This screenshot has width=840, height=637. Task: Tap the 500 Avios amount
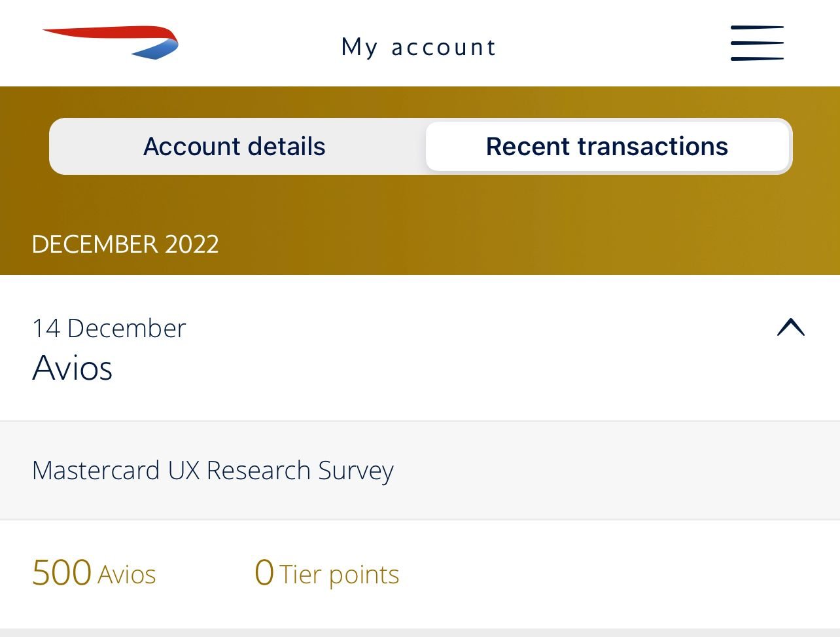pyautogui.click(x=94, y=573)
